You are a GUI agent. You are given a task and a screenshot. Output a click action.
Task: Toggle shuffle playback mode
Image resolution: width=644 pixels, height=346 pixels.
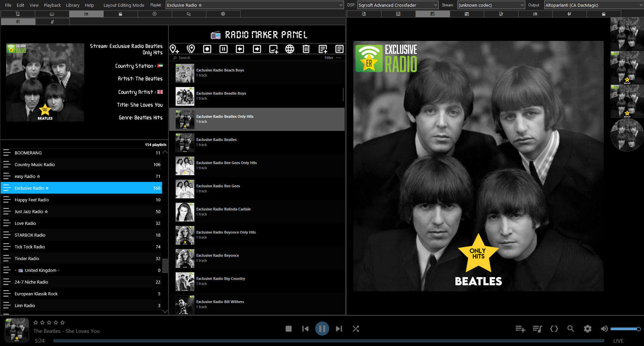(356, 329)
